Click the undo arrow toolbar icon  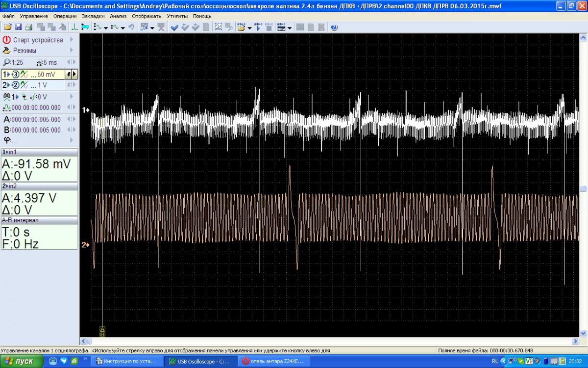(x=131, y=27)
